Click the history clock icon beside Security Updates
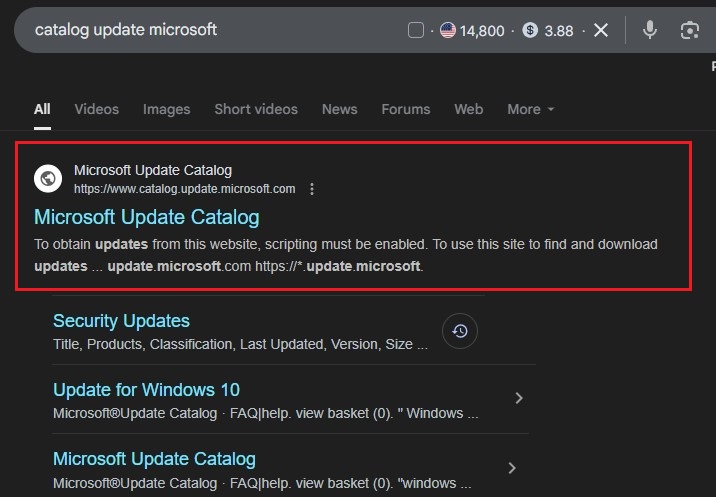 point(460,331)
